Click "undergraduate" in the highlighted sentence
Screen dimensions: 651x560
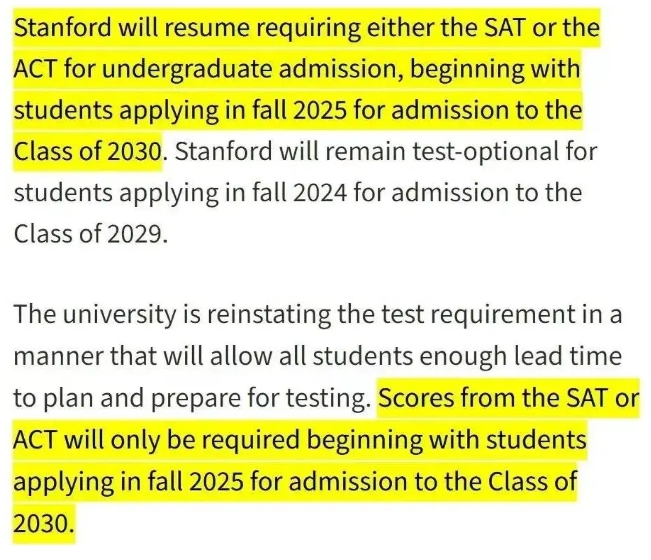[186, 70]
